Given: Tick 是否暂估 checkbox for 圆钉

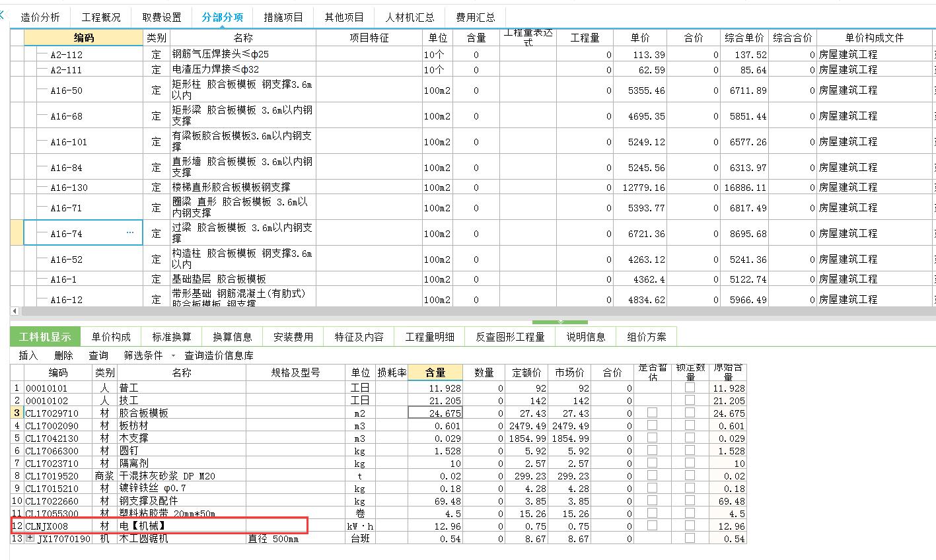Looking at the screenshot, I should point(652,450).
